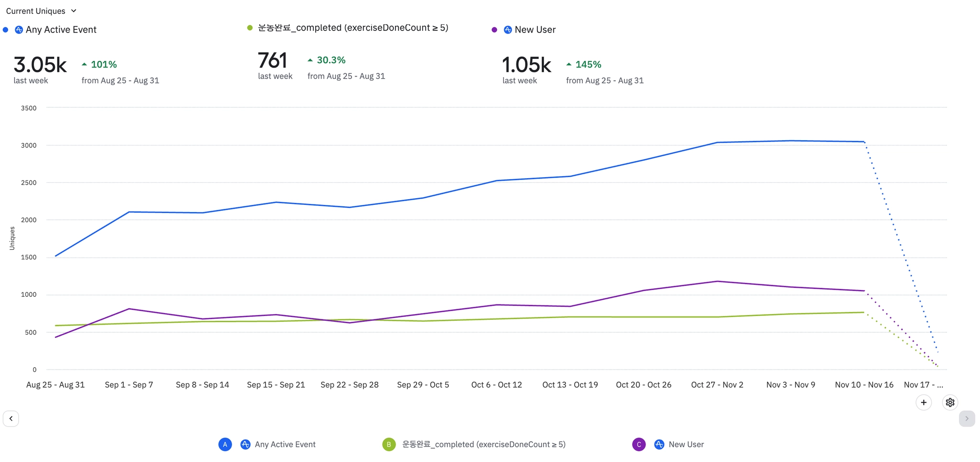Select the top exerciseDoneCount ≥ 5 header label
The height and width of the screenshot is (462, 980).
pos(353,28)
